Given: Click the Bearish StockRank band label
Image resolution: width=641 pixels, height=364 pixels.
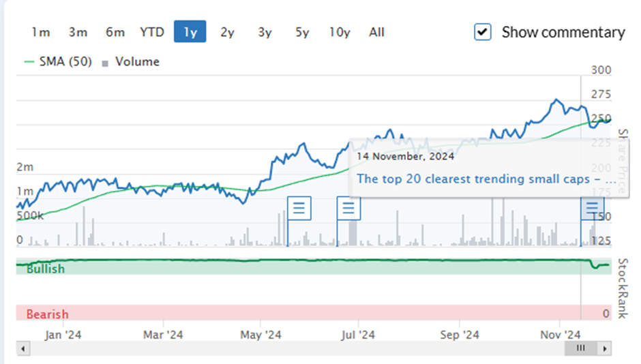Looking at the screenshot, I should (x=48, y=314).
